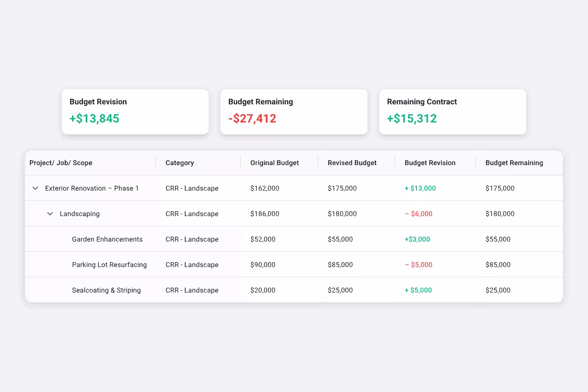This screenshot has height=392, width=588.
Task: Click the green +$13,000 revision value
Action: coord(420,188)
